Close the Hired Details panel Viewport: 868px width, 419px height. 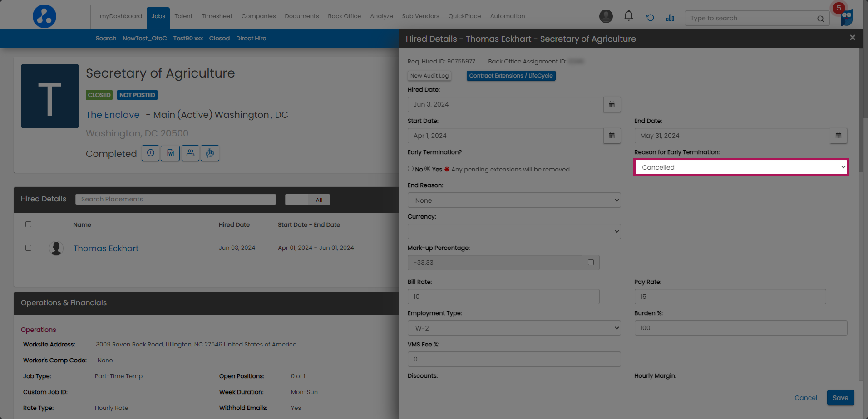[x=852, y=38]
